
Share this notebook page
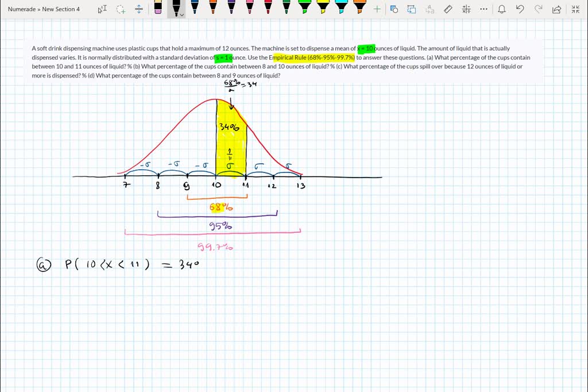(556, 9)
